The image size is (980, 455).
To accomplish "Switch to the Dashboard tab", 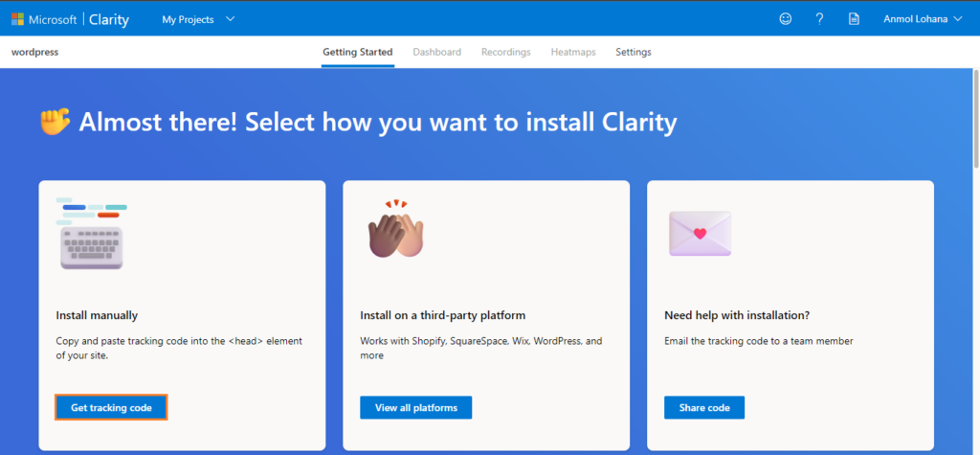I will pos(436,52).
